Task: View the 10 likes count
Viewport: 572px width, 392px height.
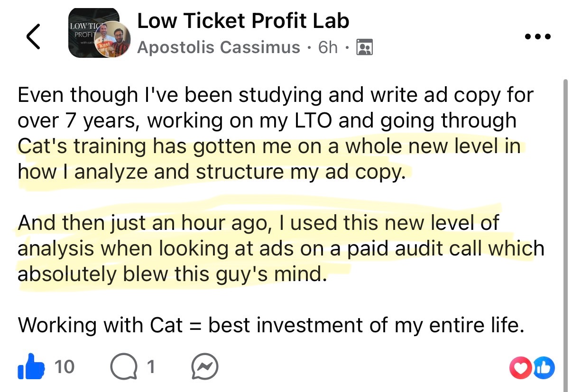Action: coord(64,366)
